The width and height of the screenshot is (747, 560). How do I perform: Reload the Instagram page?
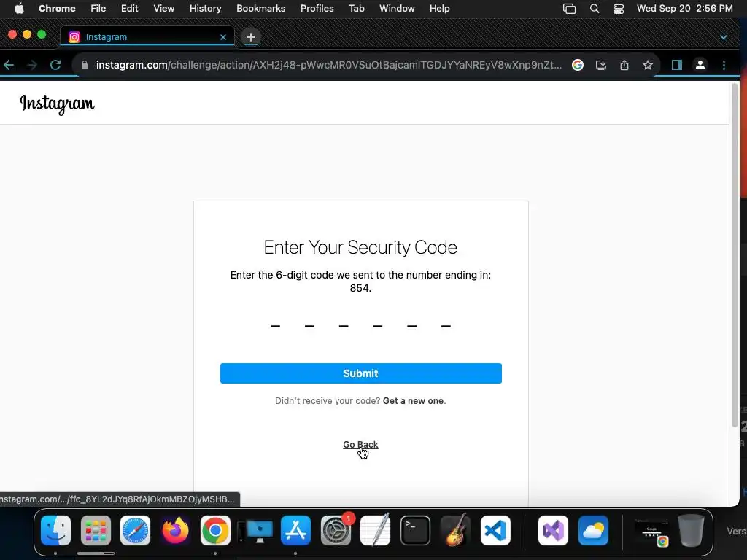point(55,65)
